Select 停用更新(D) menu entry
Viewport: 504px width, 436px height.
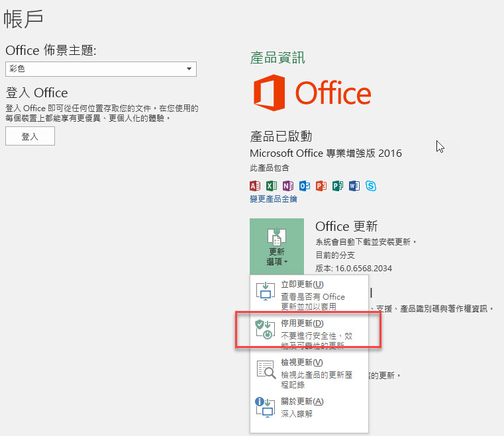309,333
